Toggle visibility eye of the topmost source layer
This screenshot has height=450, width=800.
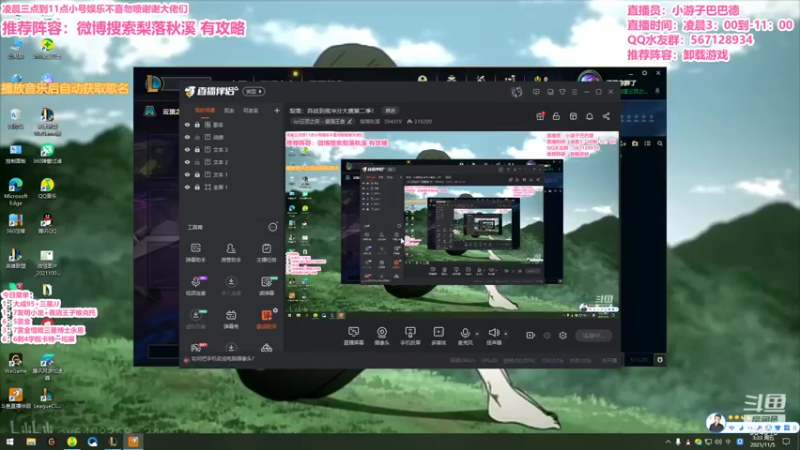(187, 124)
